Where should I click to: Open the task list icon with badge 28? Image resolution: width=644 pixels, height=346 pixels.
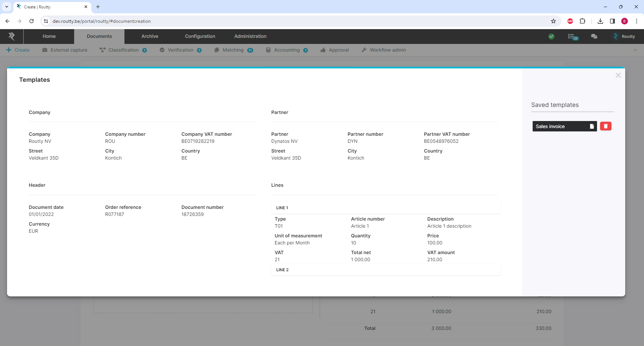pyautogui.click(x=572, y=37)
